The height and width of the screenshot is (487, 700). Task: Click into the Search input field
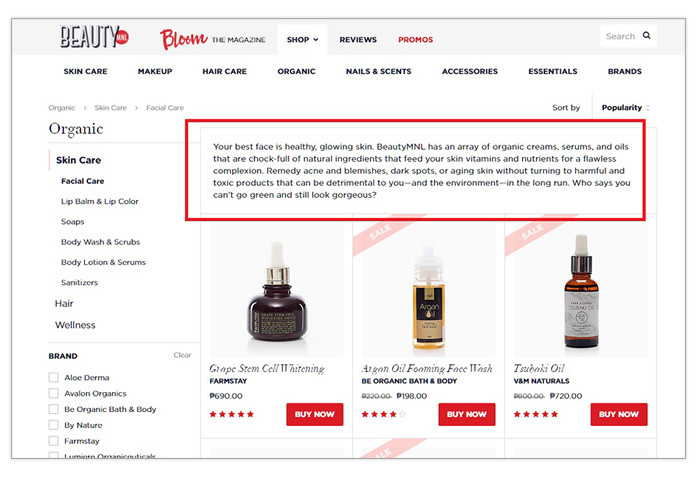(621, 36)
